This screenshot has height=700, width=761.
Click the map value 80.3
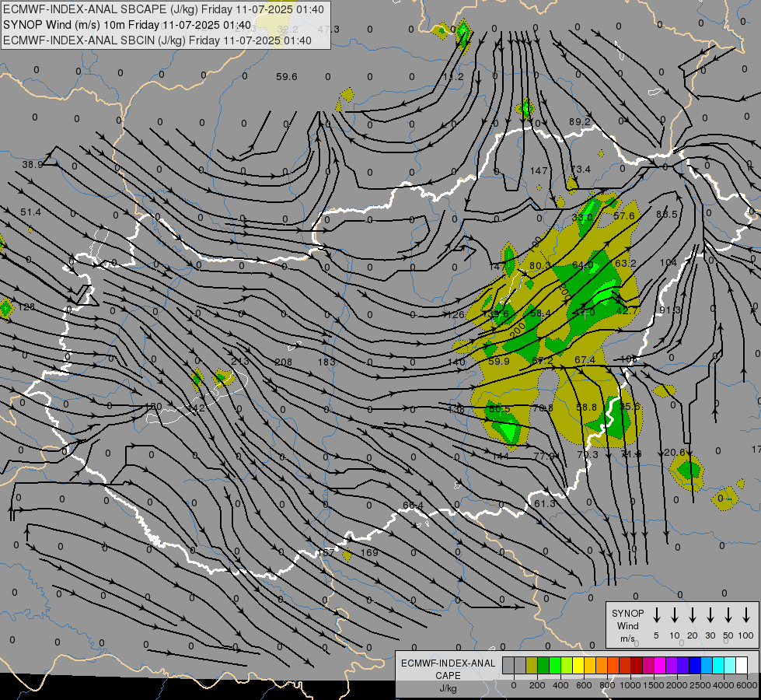[539, 265]
